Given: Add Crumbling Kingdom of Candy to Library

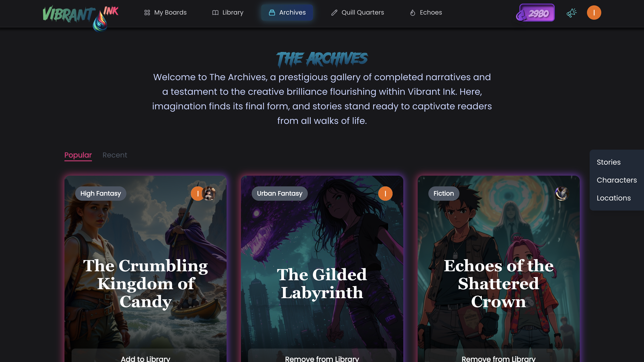Looking at the screenshot, I should point(145,357).
